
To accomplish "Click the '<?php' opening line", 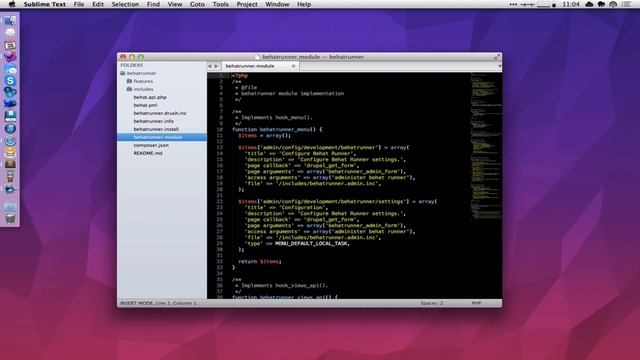I will 240,76.
